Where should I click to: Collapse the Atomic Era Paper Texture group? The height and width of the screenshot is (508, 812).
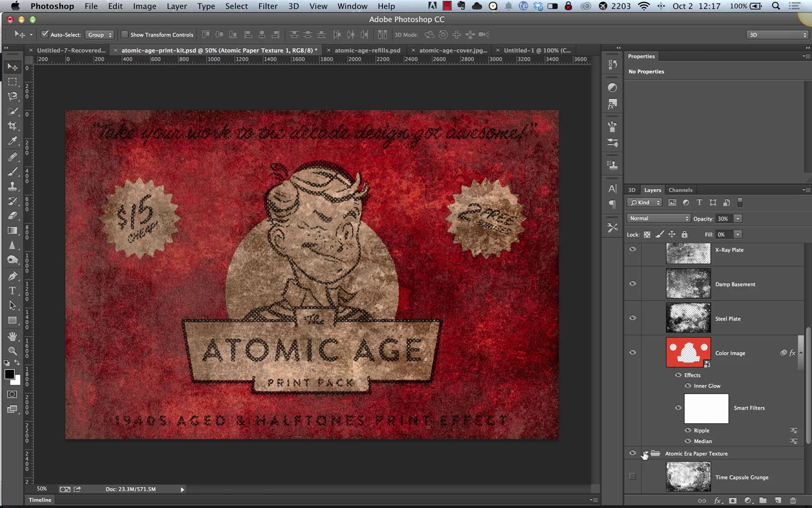645,453
